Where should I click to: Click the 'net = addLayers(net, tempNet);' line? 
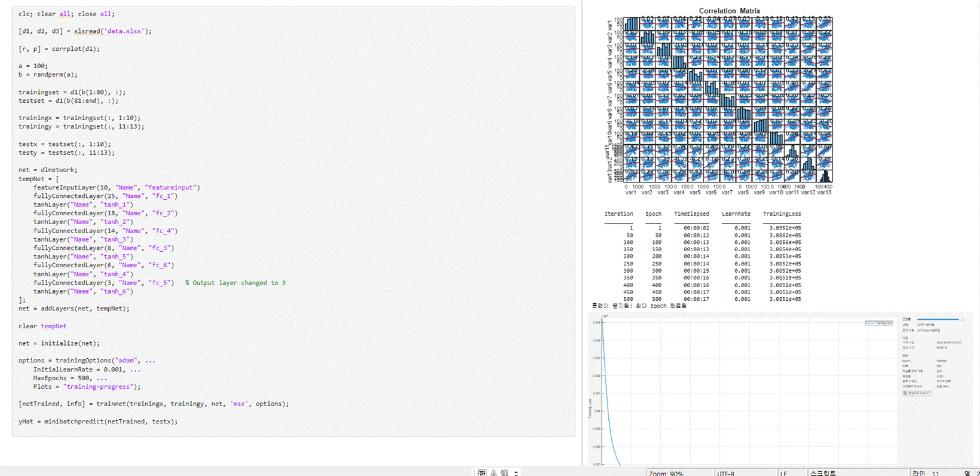[73, 309]
